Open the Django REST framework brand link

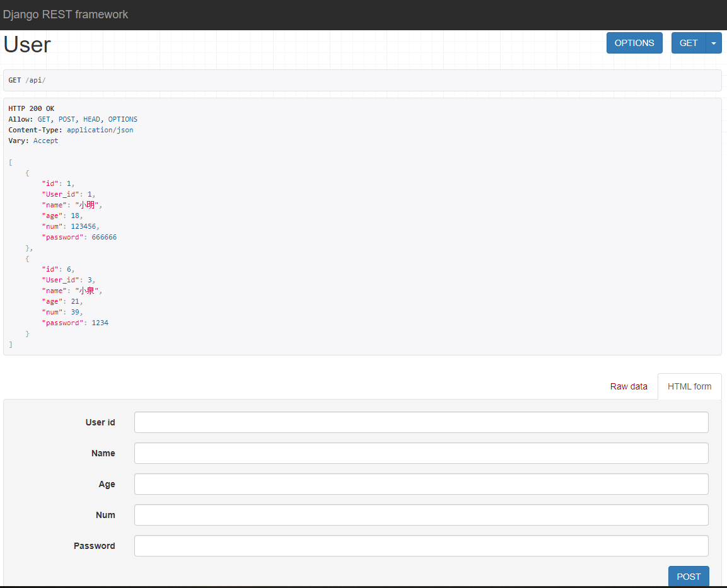pos(66,14)
